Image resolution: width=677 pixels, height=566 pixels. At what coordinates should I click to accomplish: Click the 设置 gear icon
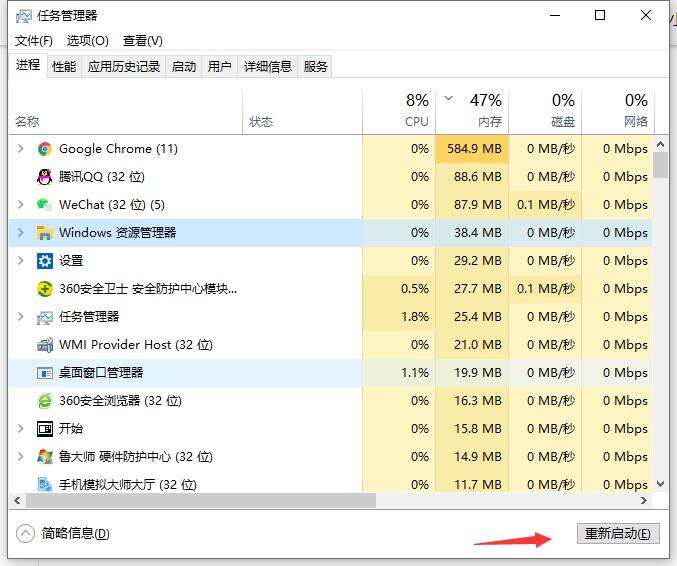(x=44, y=261)
